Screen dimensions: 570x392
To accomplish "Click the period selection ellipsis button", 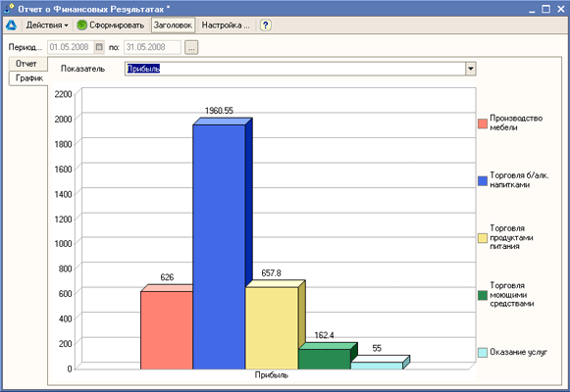I will (x=191, y=47).
